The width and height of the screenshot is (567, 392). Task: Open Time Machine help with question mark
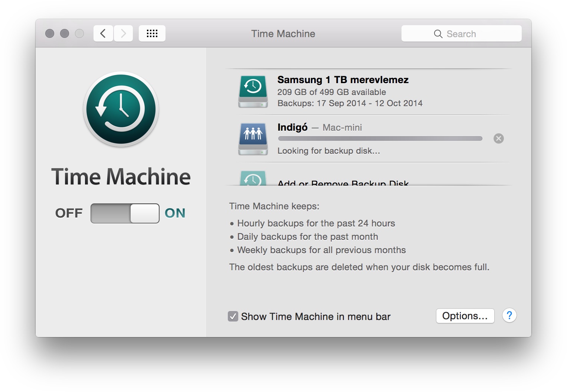[509, 316]
